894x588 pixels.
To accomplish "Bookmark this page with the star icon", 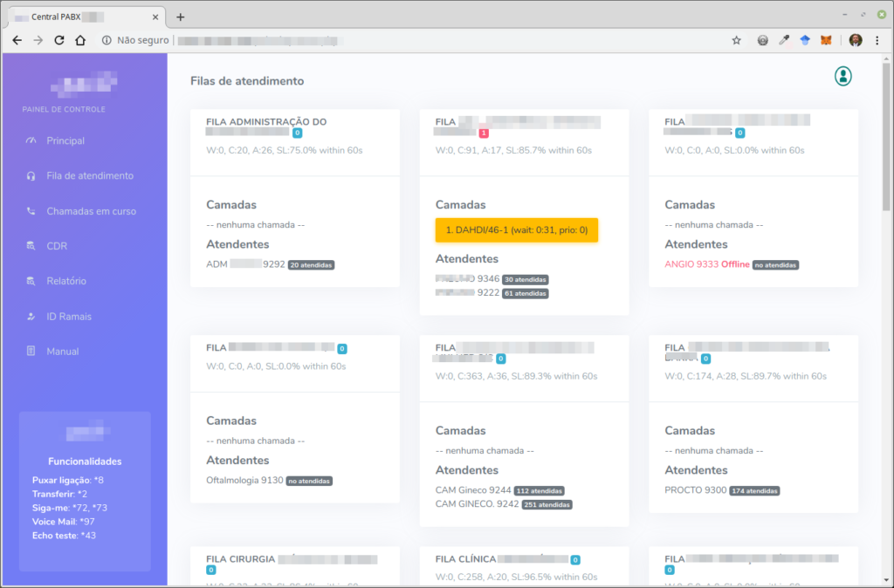I will (x=736, y=40).
